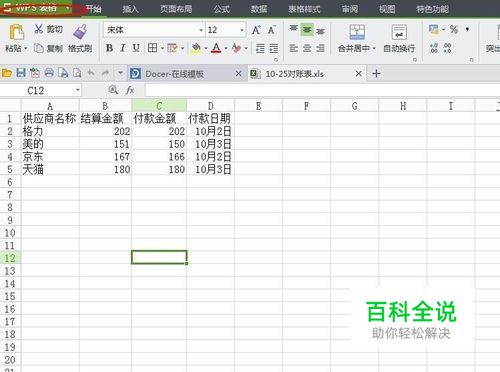Image resolution: width=500 pixels, height=372 pixels.
Task: Toggle Bold formatting
Action: [x=109, y=48]
